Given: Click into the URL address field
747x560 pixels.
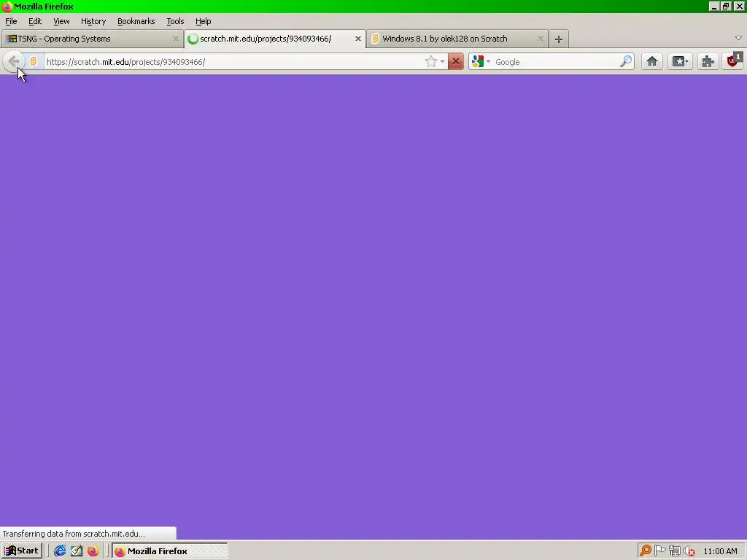Looking at the screenshot, I should (x=233, y=62).
